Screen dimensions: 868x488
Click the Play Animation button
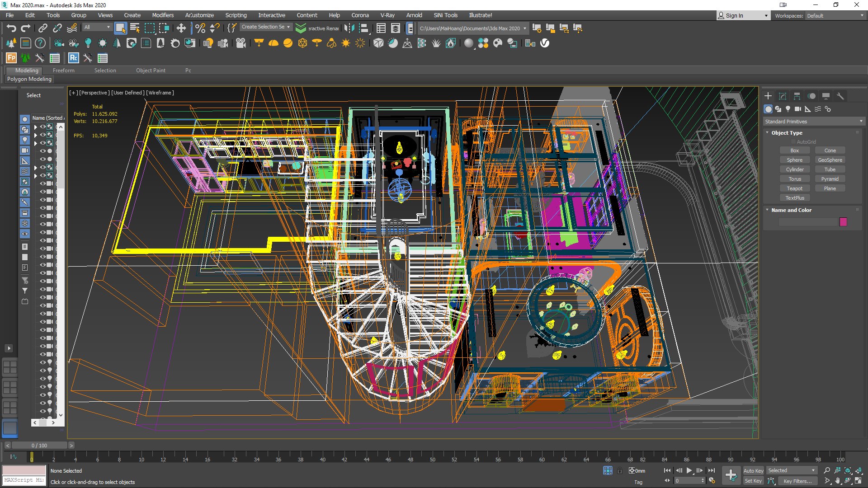(x=689, y=470)
